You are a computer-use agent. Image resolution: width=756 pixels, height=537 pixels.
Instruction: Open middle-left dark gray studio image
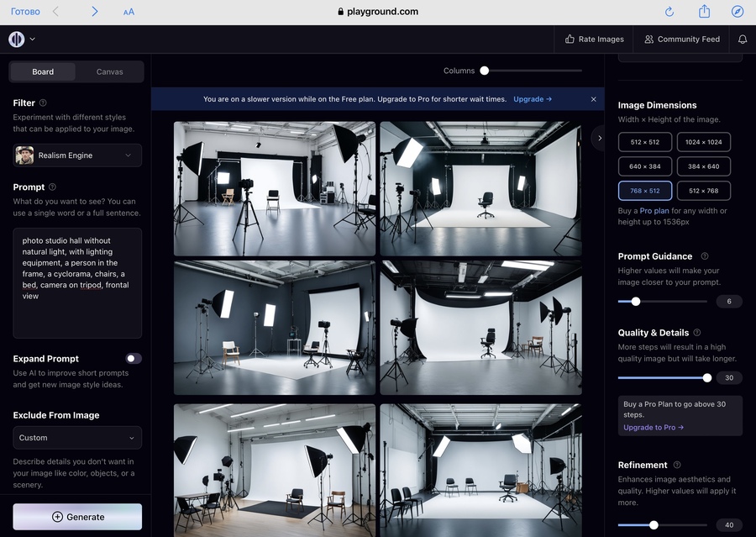tap(275, 328)
